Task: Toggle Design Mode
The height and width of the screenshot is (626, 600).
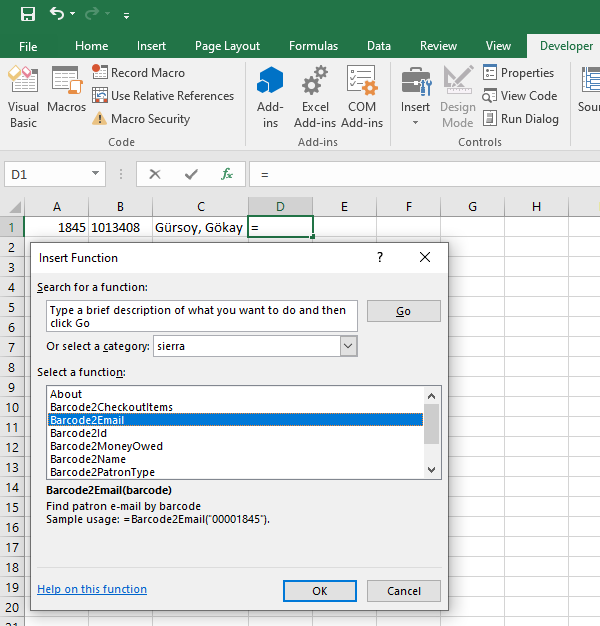Action: (458, 97)
